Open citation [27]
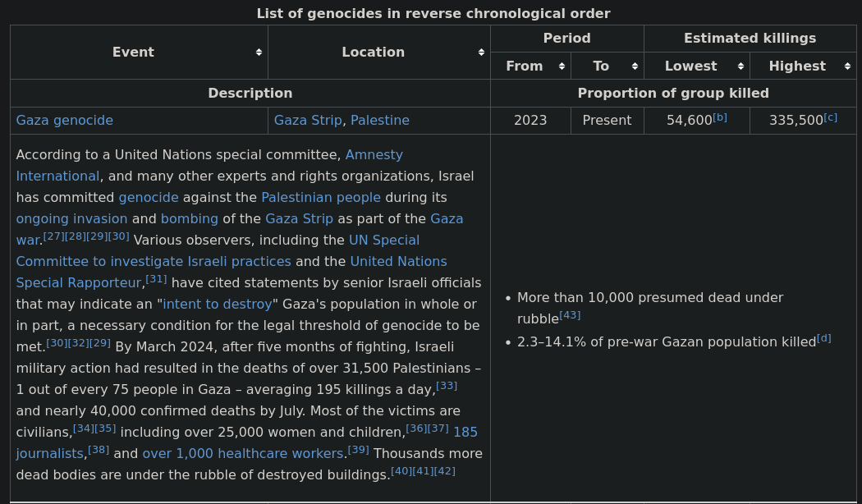The image size is (862, 504). coord(54,236)
